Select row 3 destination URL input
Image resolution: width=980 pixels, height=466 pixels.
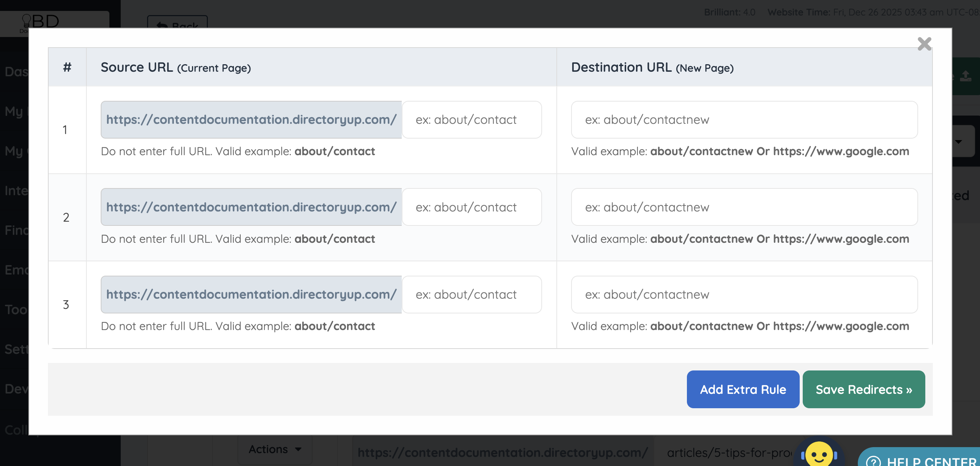(x=744, y=294)
